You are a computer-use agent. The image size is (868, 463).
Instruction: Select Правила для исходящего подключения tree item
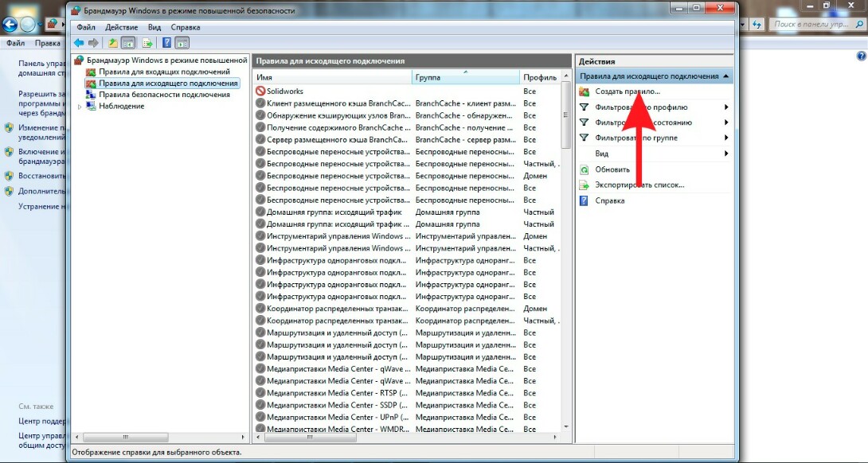(168, 84)
